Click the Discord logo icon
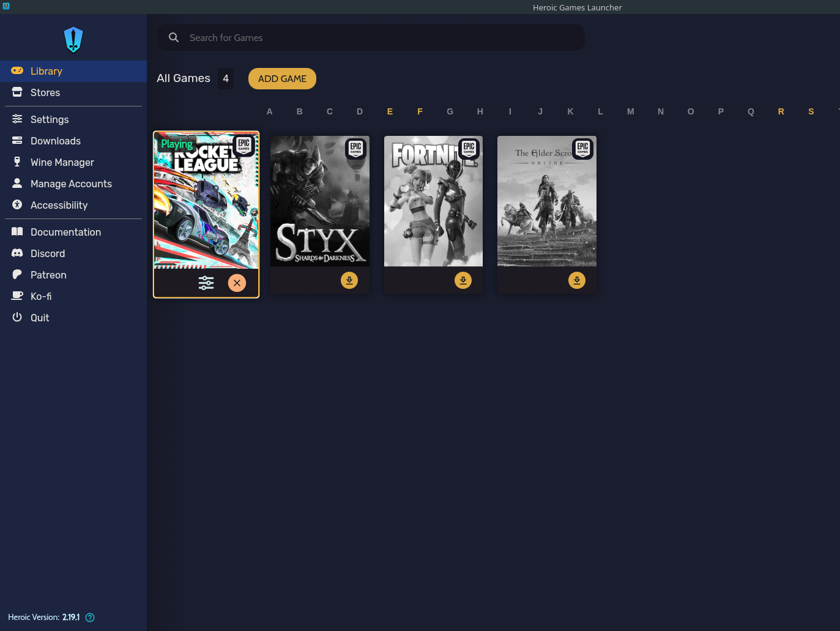The height and width of the screenshot is (631, 840). pyautogui.click(x=17, y=253)
